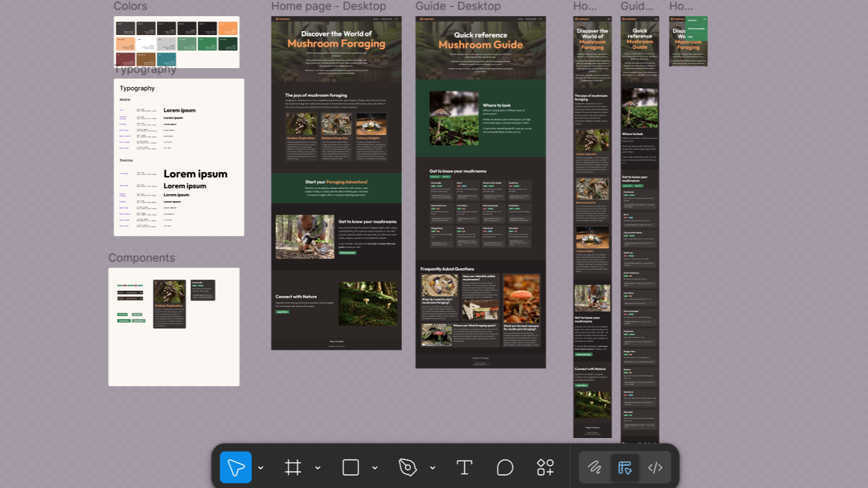Click the orange color swatch in Colors

pyautogui.click(x=228, y=29)
